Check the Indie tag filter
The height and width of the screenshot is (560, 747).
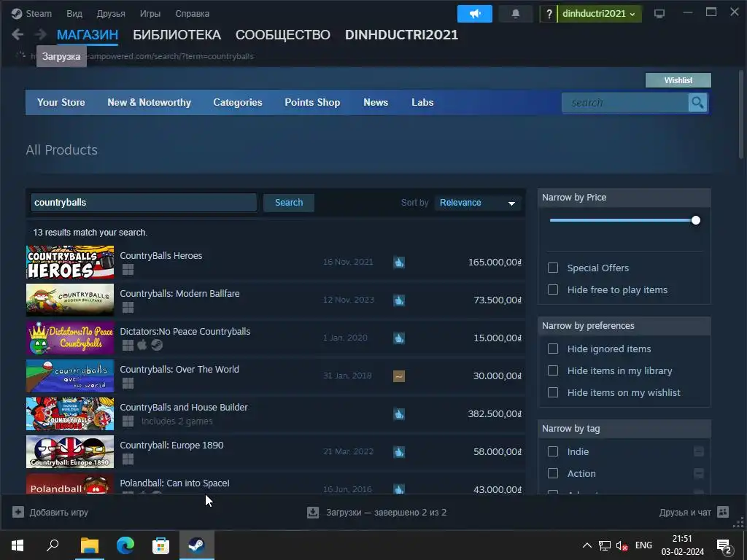pos(553,451)
